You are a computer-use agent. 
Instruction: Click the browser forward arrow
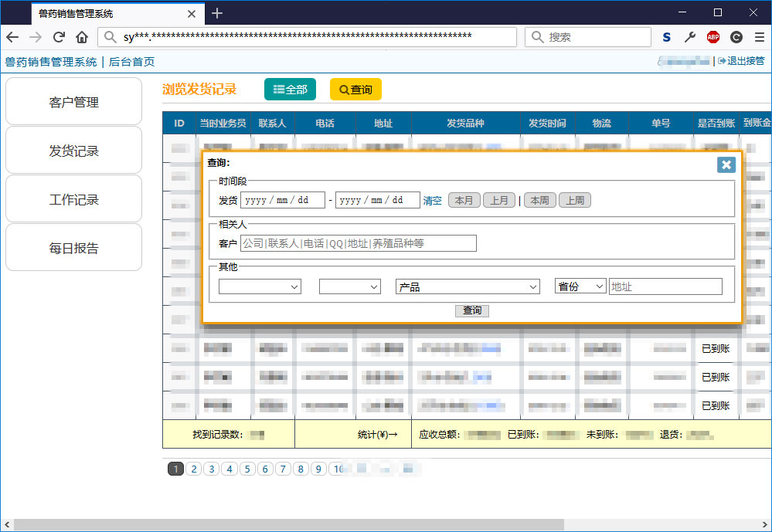36,37
